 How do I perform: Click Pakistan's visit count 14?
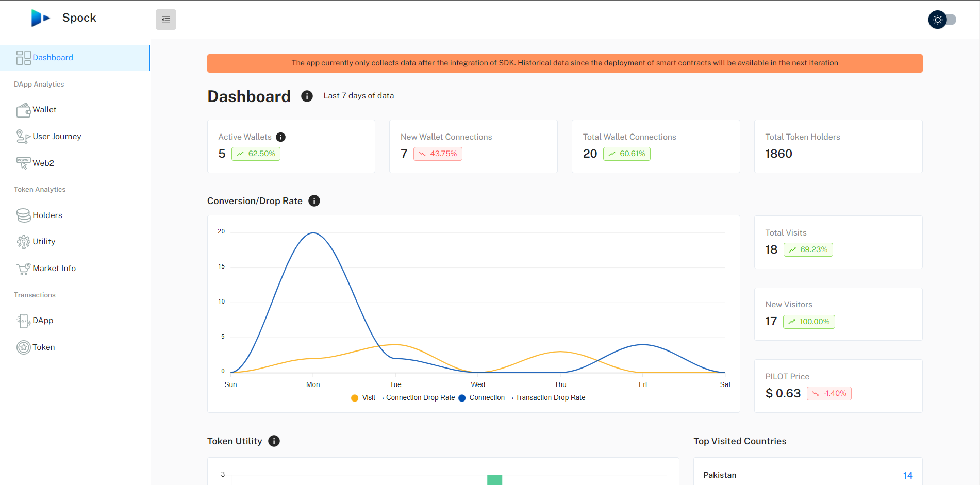(x=908, y=476)
